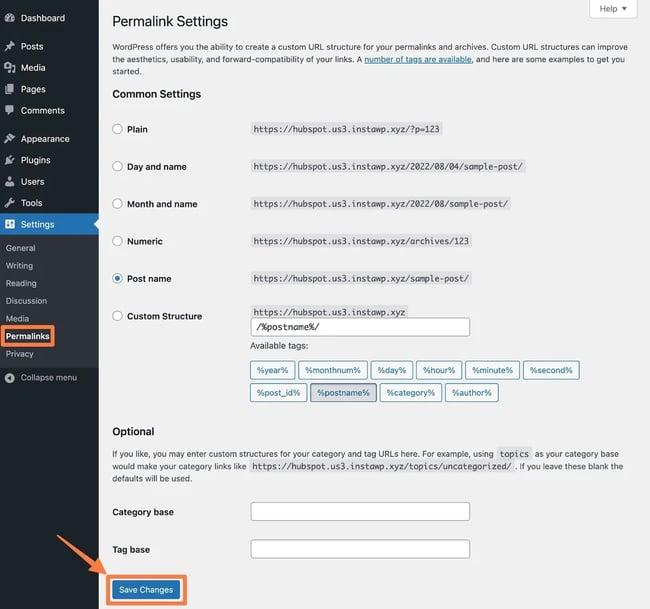
Task: Click the Tag base input field
Action: [x=360, y=549]
